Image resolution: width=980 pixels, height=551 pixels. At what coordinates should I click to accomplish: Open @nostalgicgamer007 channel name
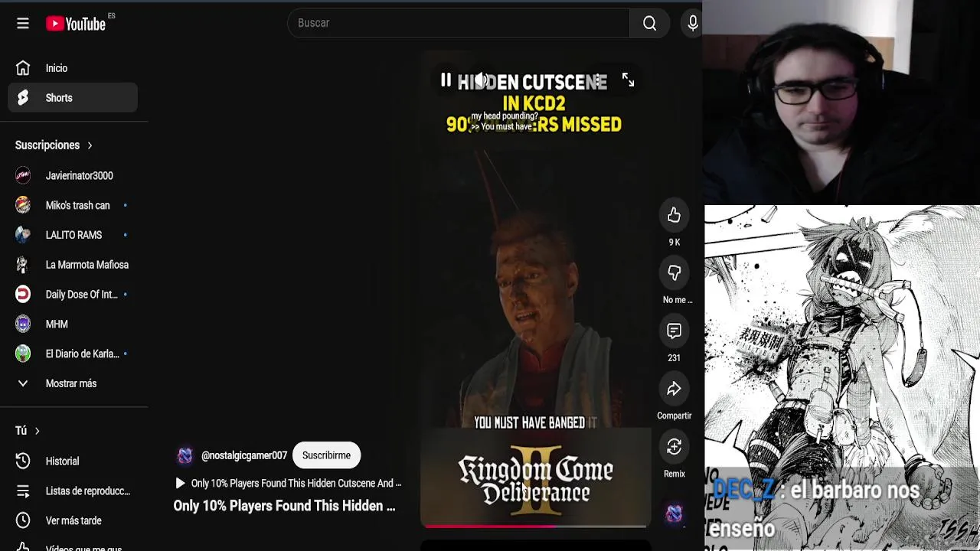[244, 455]
